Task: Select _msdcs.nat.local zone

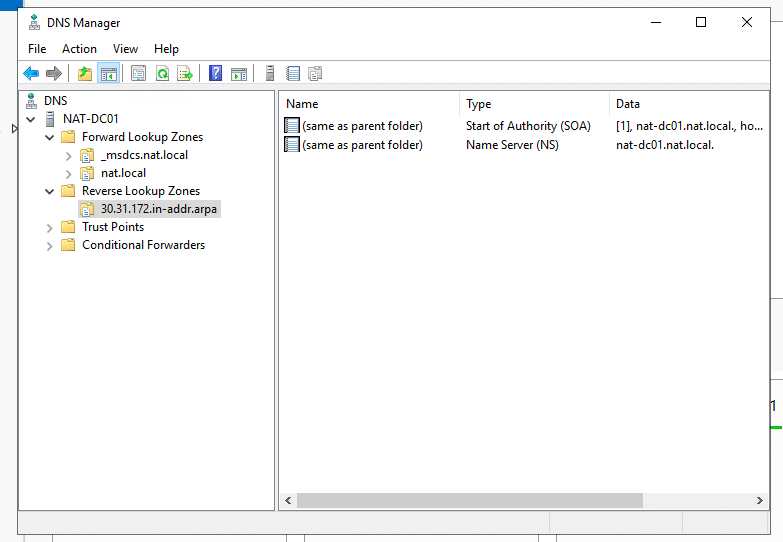Action: pyautogui.click(x=144, y=155)
